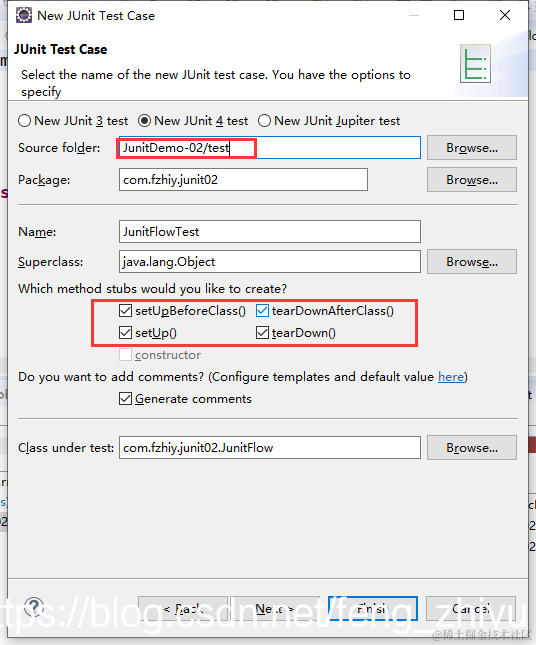This screenshot has height=645, width=536.
Task: Browse for the package
Action: [x=472, y=180]
